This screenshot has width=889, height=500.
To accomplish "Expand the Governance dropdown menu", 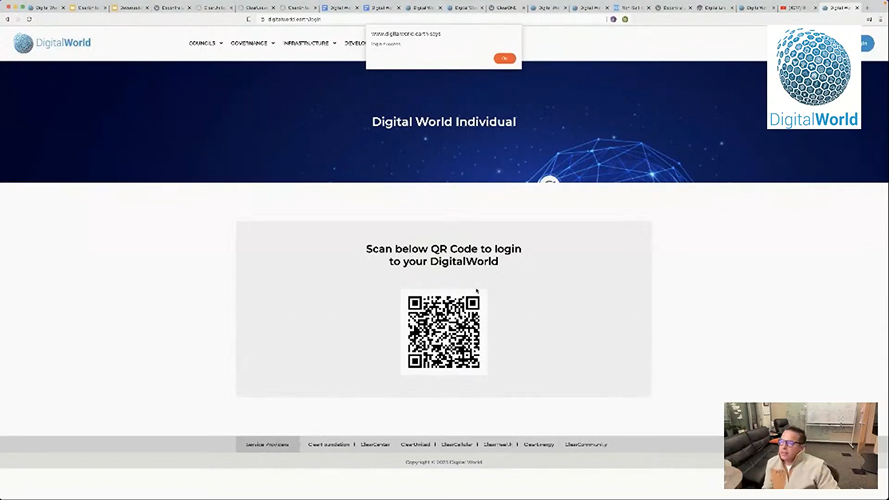I will [252, 43].
